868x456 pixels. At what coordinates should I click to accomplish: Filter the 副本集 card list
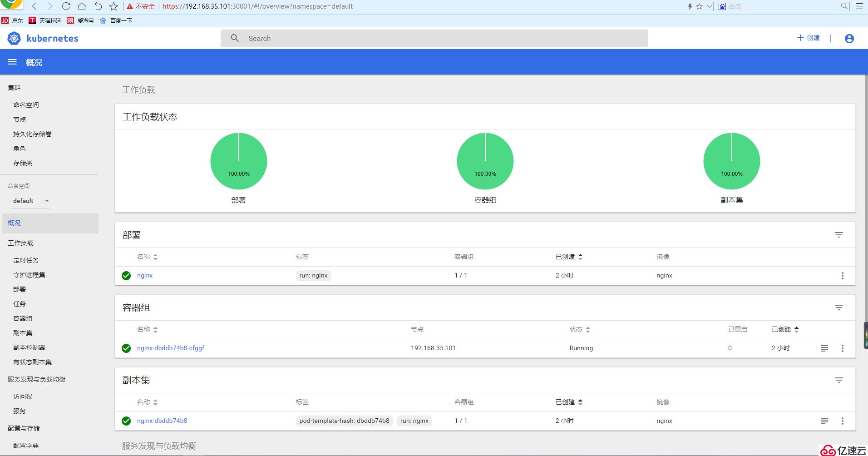(x=838, y=380)
